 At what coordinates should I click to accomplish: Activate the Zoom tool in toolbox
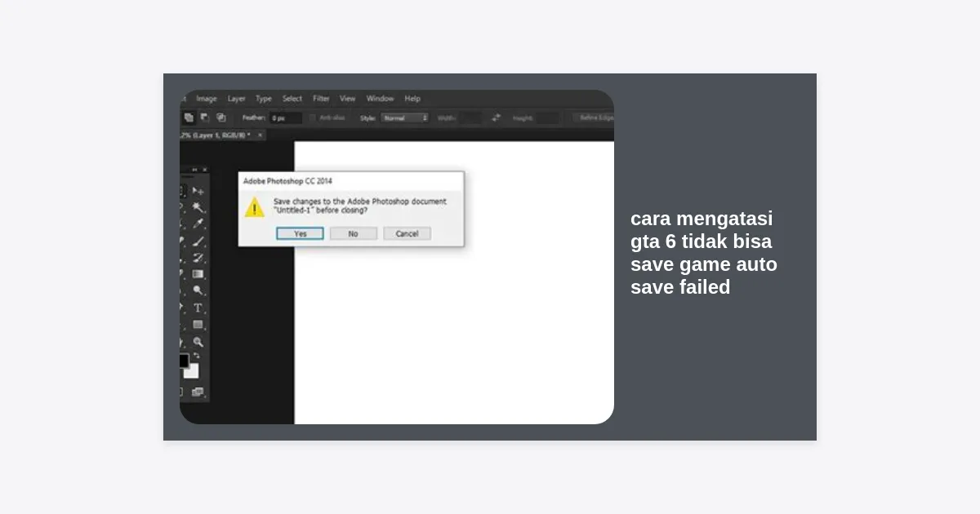(198, 342)
